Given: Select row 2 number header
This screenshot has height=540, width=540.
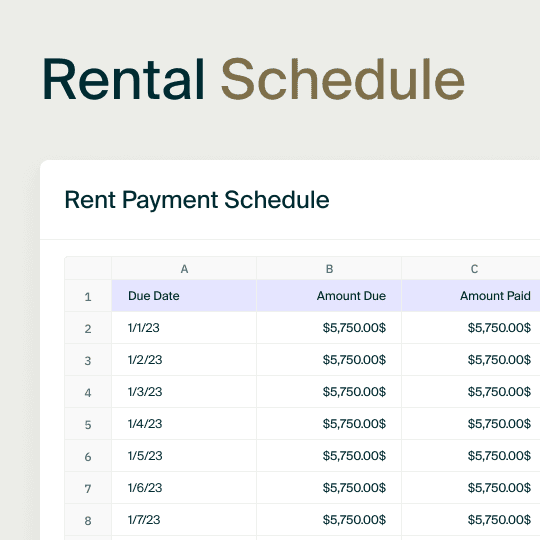Looking at the screenshot, I should click(88, 328).
